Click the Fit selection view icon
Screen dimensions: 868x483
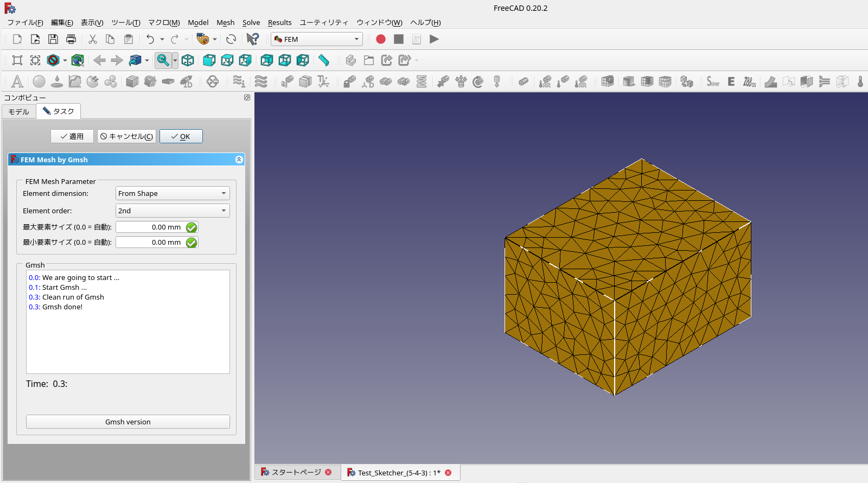[35, 60]
